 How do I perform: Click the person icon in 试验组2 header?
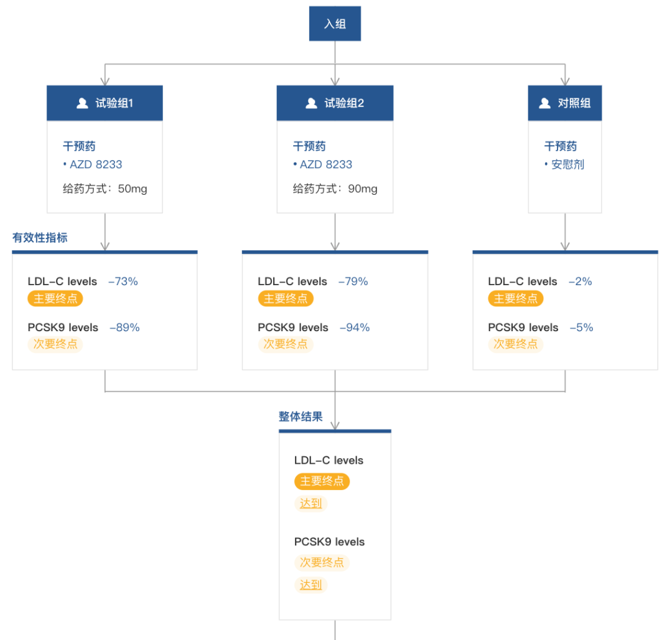(311, 103)
